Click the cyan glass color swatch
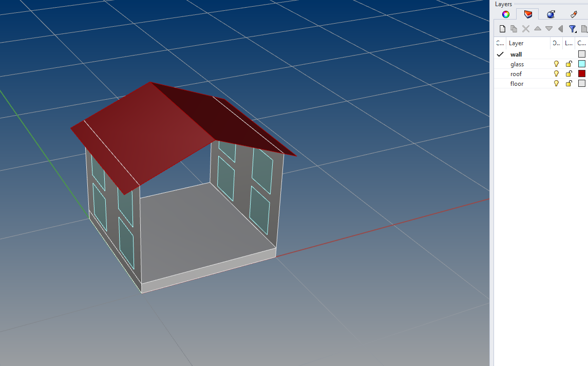588x366 pixels. click(x=581, y=64)
